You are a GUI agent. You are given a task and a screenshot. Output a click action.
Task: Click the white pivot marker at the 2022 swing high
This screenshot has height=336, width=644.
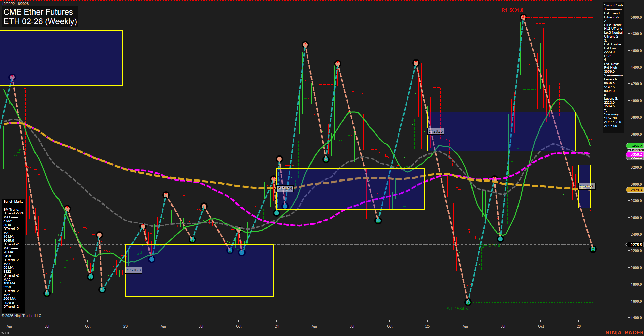(12, 77)
